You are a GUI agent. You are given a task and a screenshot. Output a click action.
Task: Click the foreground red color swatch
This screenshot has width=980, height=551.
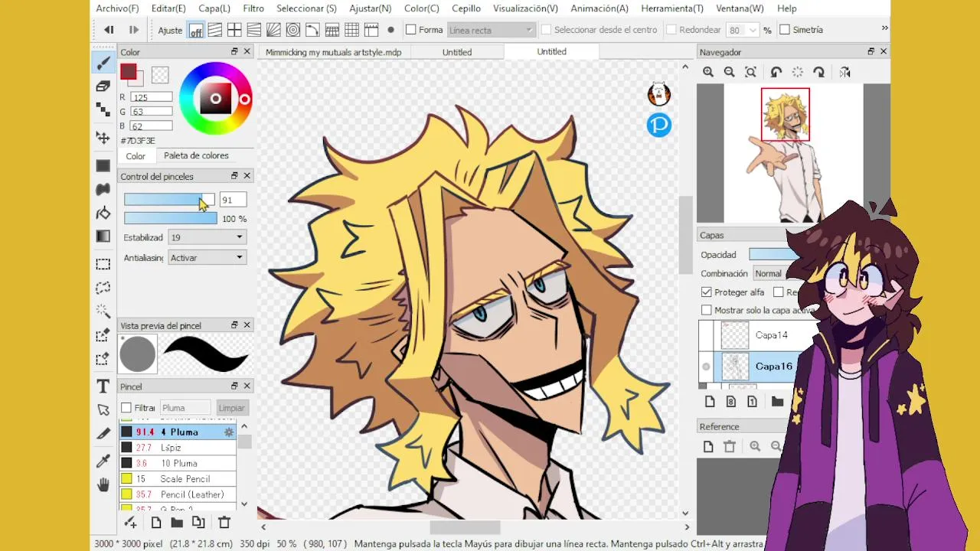(x=129, y=73)
